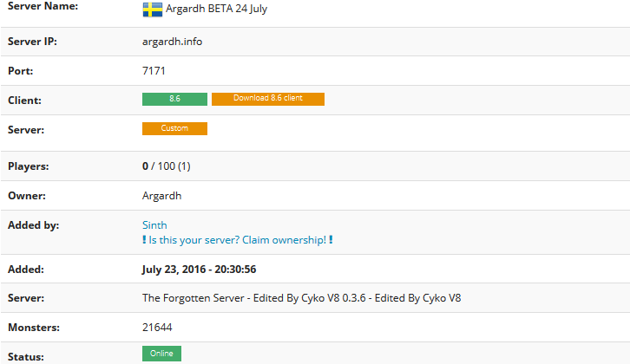Click the orange Custom server badge
The width and height of the screenshot is (630, 364).
tap(174, 128)
